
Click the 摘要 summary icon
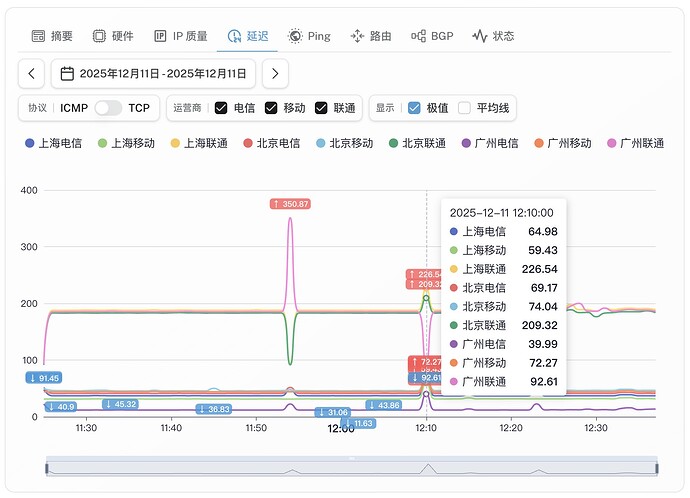(38, 36)
